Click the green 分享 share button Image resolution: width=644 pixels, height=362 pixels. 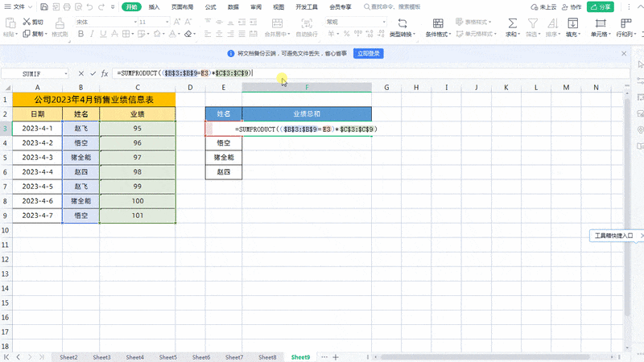coord(600,6)
